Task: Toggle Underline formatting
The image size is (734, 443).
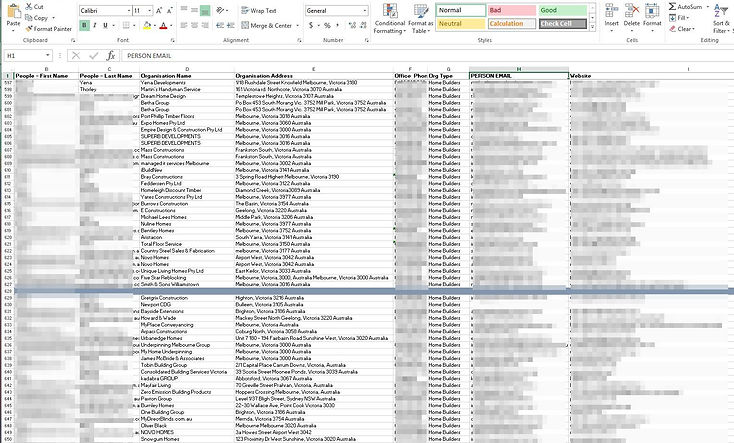Action: [105, 25]
